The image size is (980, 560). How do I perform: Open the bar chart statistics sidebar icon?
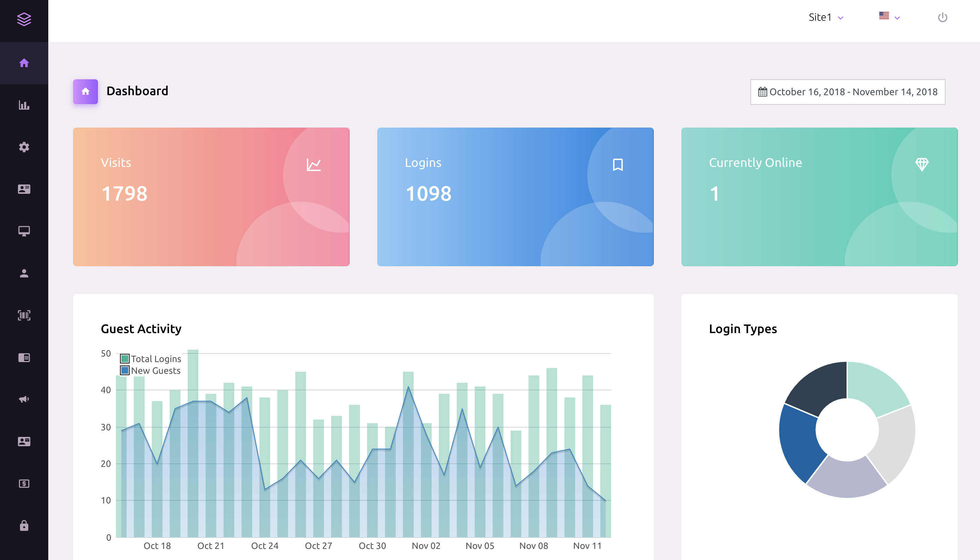(24, 105)
